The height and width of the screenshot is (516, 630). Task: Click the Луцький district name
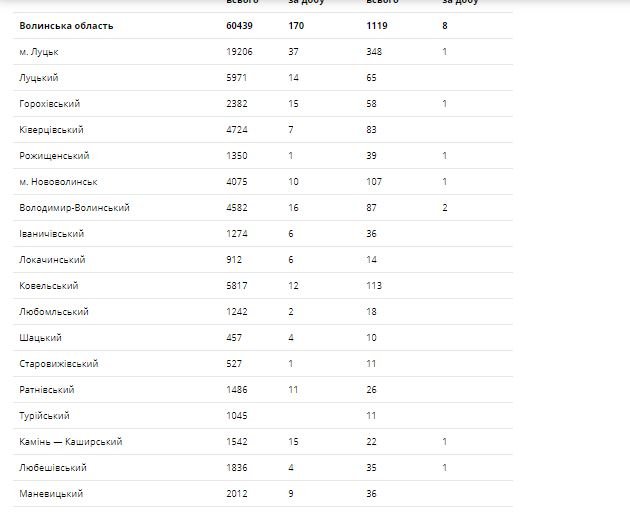(x=40, y=77)
